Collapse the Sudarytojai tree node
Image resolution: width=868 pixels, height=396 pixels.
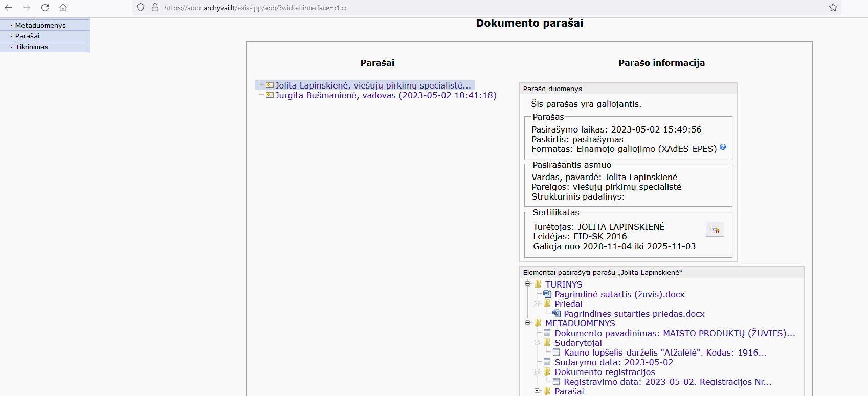[x=537, y=342]
